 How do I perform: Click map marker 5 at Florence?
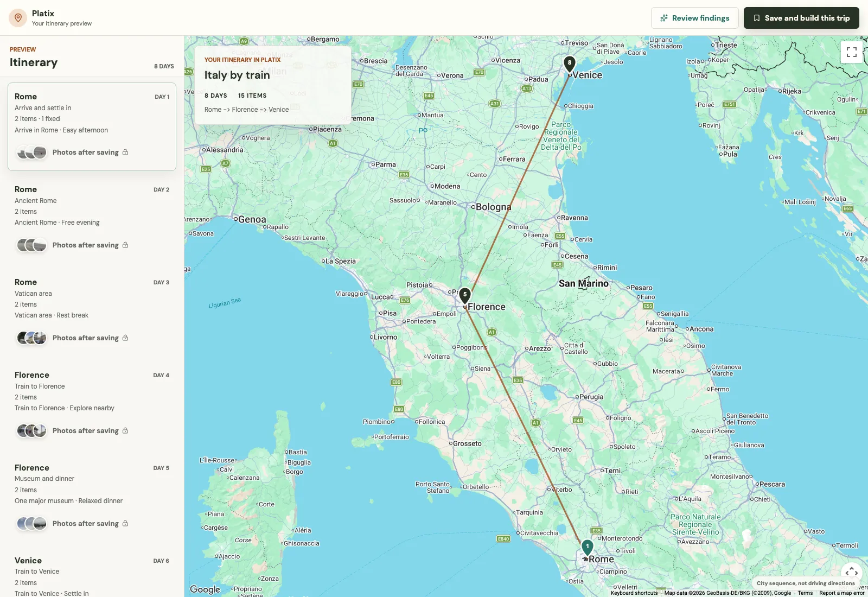pos(465,296)
